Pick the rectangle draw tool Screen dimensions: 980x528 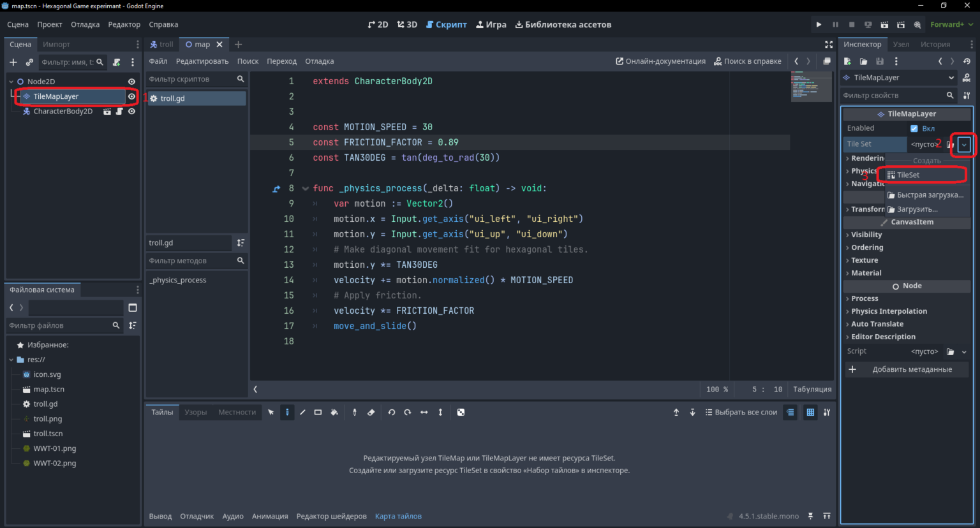(x=318, y=413)
